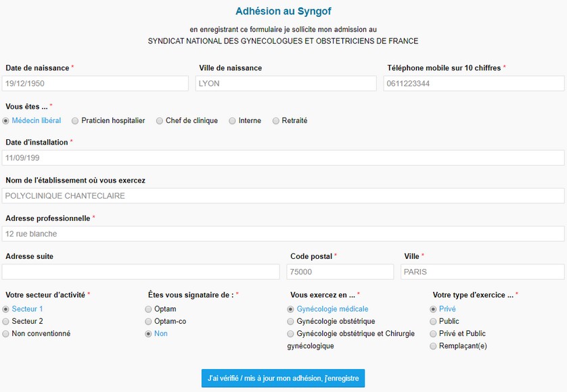The height and width of the screenshot is (392, 567).
Task: Choose Non conventionné option
Action: pos(6,334)
